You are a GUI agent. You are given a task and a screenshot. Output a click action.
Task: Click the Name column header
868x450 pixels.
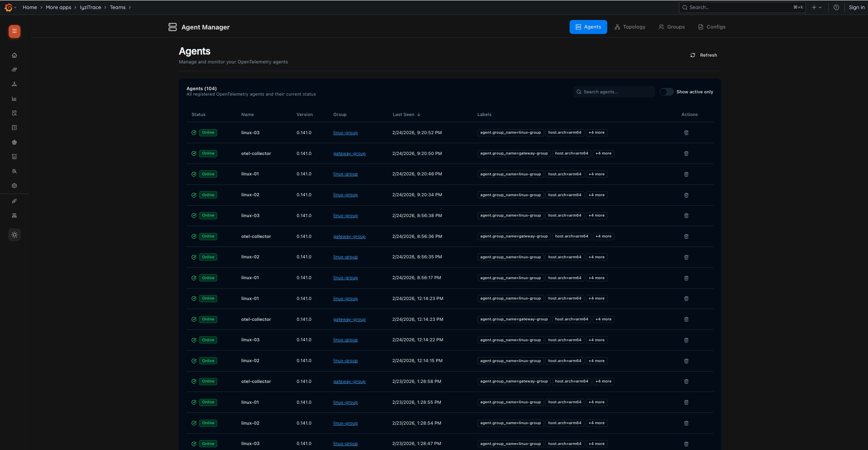pyautogui.click(x=248, y=115)
